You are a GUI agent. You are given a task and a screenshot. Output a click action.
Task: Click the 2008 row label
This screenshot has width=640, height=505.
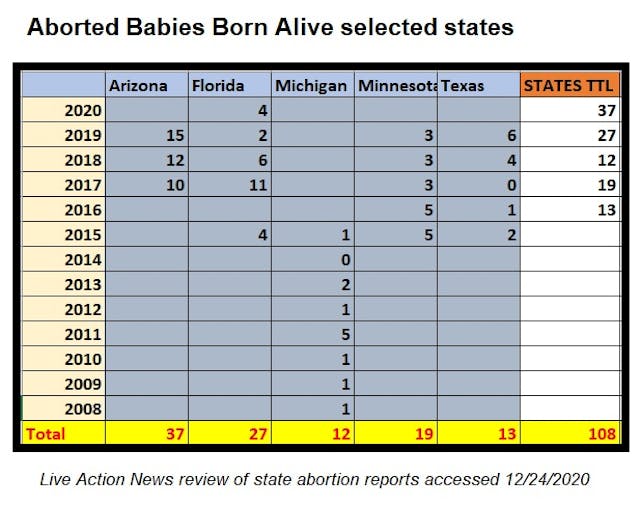63,407
